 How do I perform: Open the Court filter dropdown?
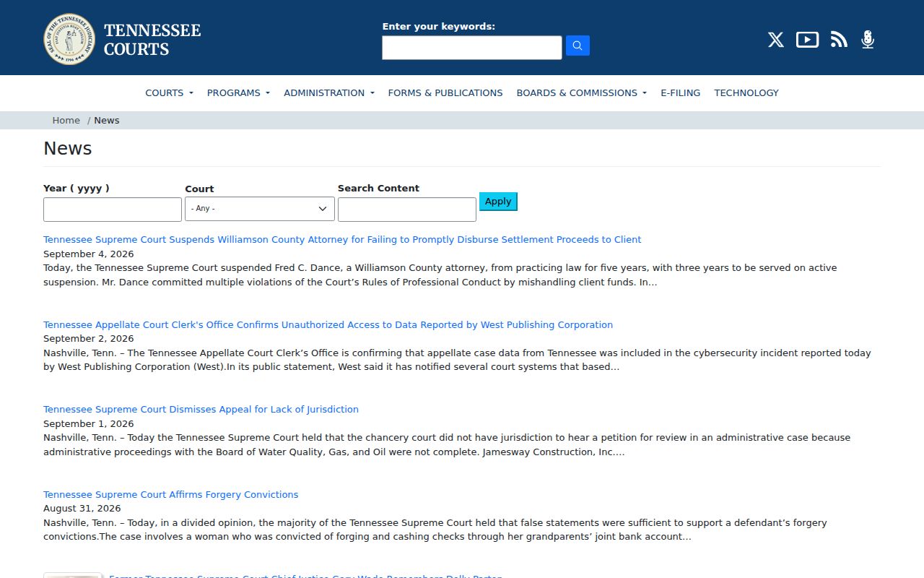[260, 209]
